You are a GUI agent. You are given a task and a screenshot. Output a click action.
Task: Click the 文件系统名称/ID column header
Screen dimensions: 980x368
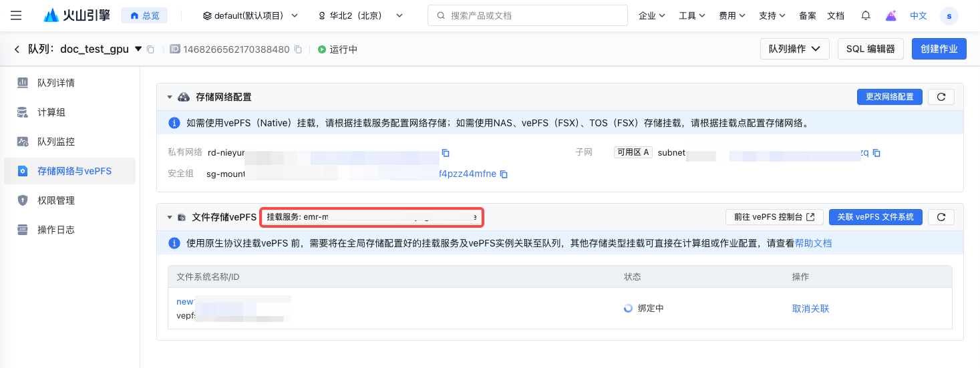click(208, 277)
